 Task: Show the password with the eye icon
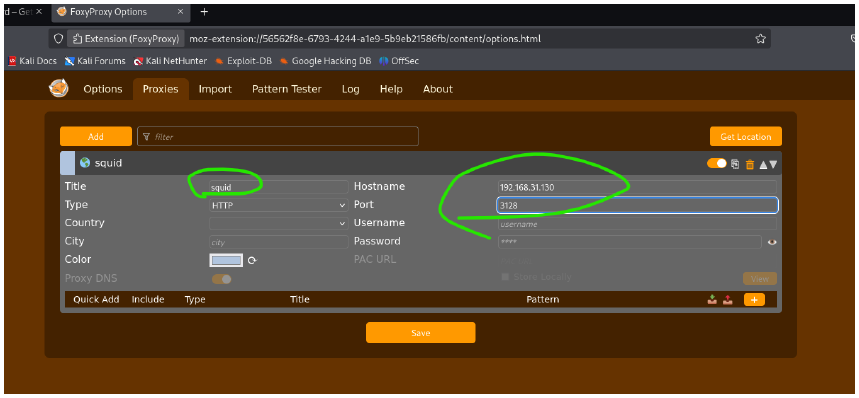pos(772,242)
